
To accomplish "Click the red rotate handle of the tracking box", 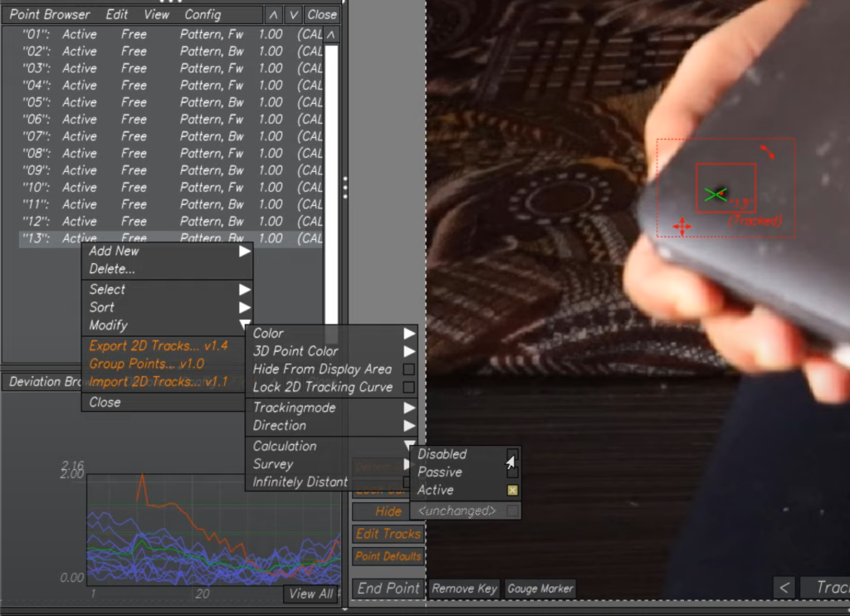I will pyautogui.click(x=767, y=152).
